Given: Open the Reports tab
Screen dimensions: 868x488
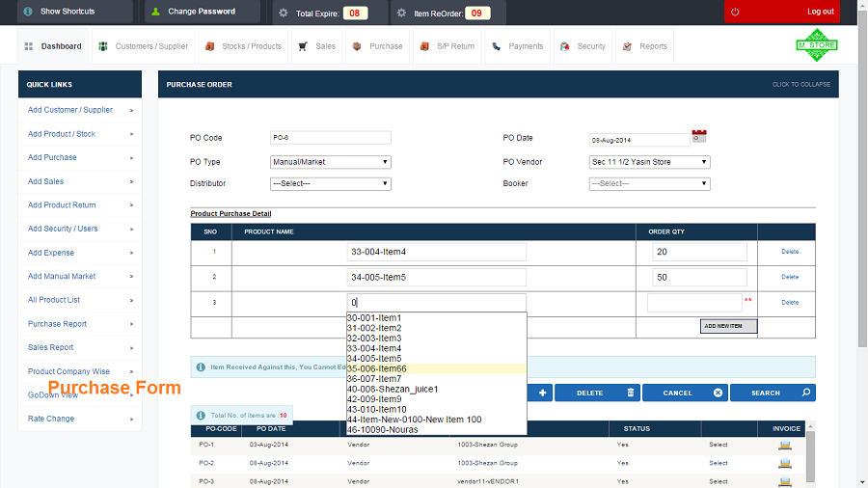Looking at the screenshot, I should click(x=645, y=46).
